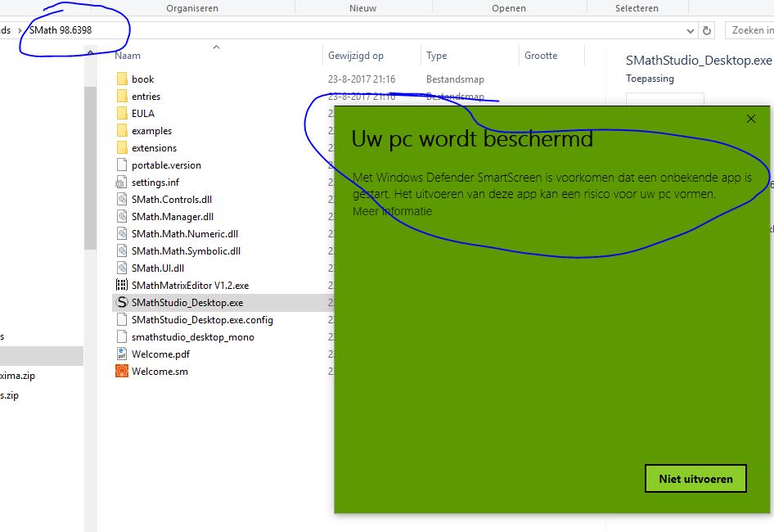Viewport: 774px width, 532px height.
Task: Click the SMathMatrixEditor V1.2.exe icon
Action: [x=122, y=286]
